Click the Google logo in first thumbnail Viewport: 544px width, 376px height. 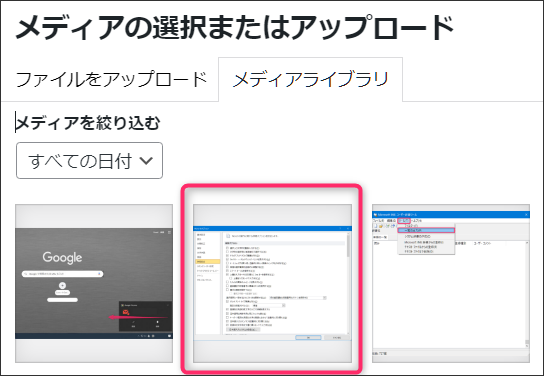point(62,258)
